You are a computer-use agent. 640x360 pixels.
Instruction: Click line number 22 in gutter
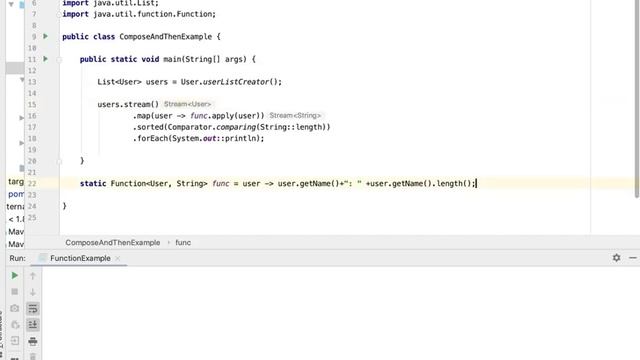32,184
